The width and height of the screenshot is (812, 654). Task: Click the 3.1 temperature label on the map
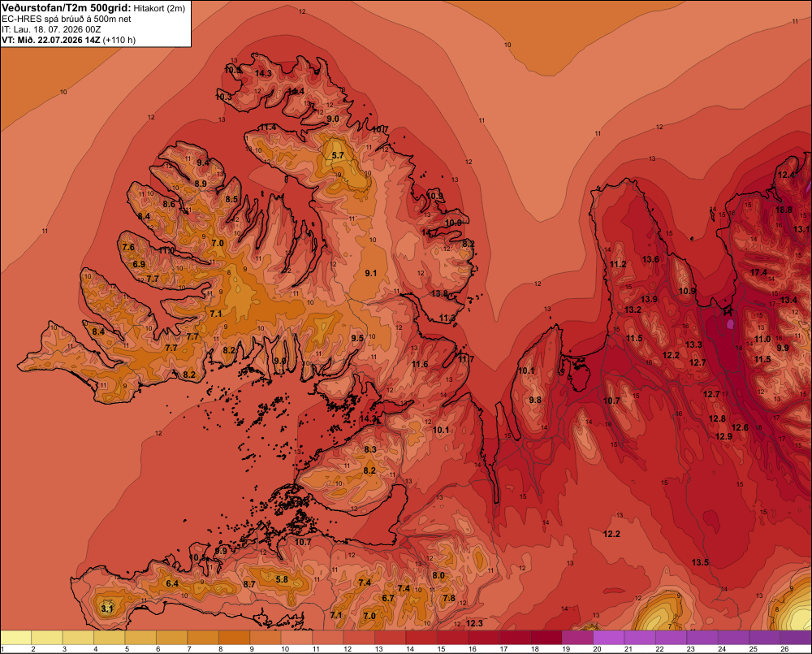click(x=106, y=609)
